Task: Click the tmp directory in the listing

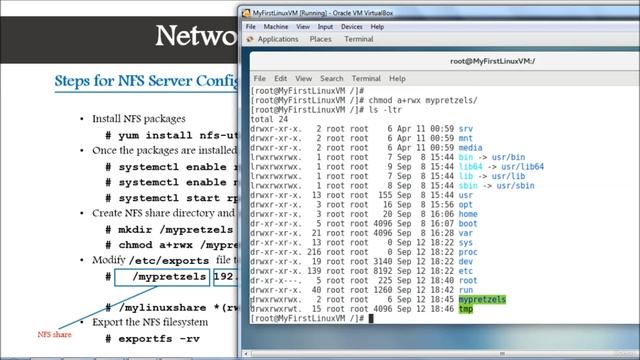Action: (466, 309)
